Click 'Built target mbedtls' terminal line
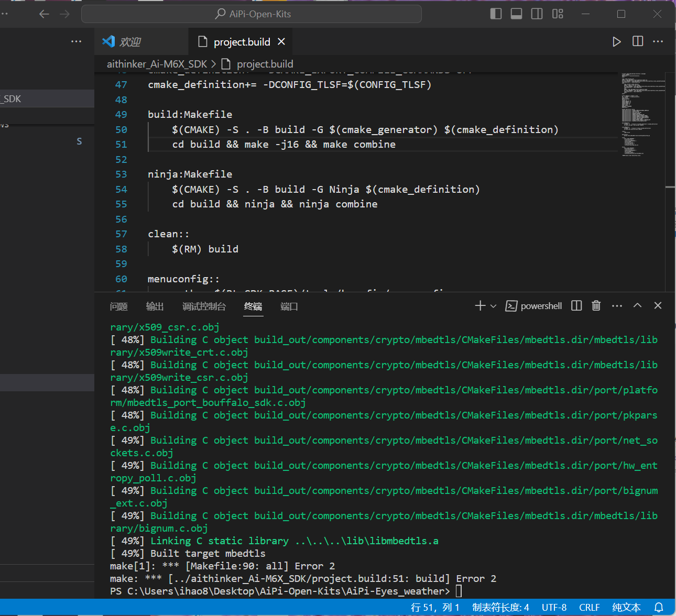Screen dimensions: 676x616 (188, 554)
